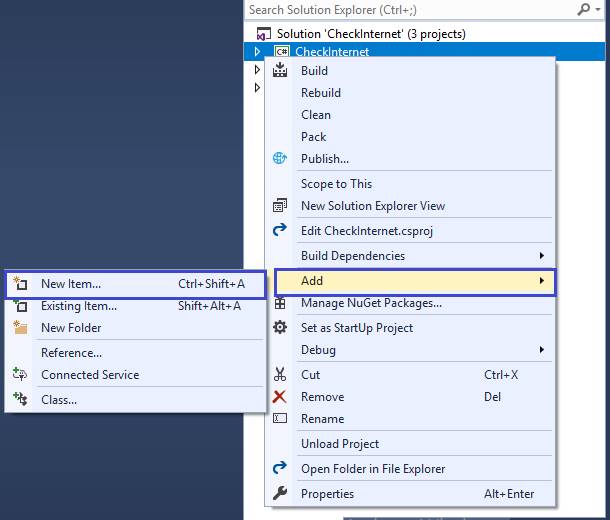The width and height of the screenshot is (610, 520).
Task: Select Clean in the context menu
Action: [316, 115]
